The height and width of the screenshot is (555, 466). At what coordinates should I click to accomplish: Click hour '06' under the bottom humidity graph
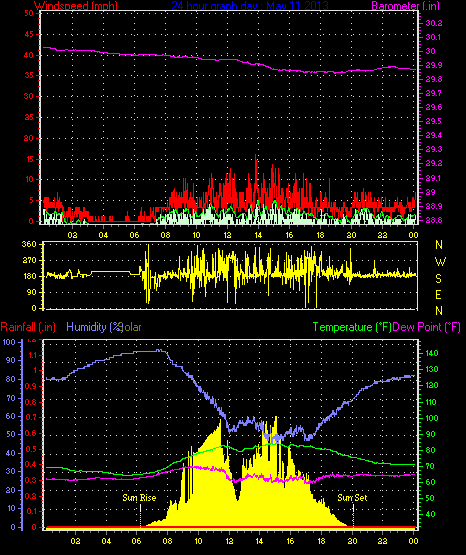136,541
